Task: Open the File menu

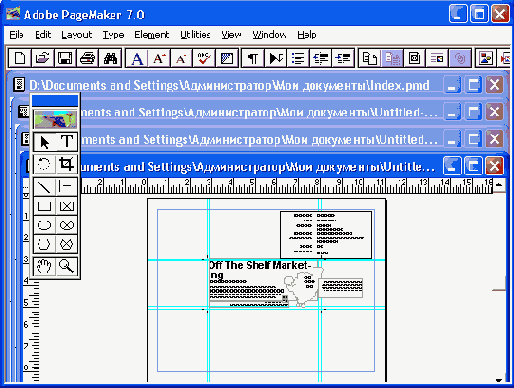Action: pyautogui.click(x=16, y=35)
